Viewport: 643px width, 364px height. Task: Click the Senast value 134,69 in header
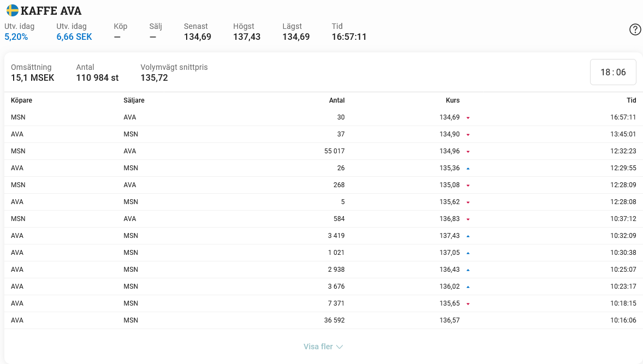point(197,37)
